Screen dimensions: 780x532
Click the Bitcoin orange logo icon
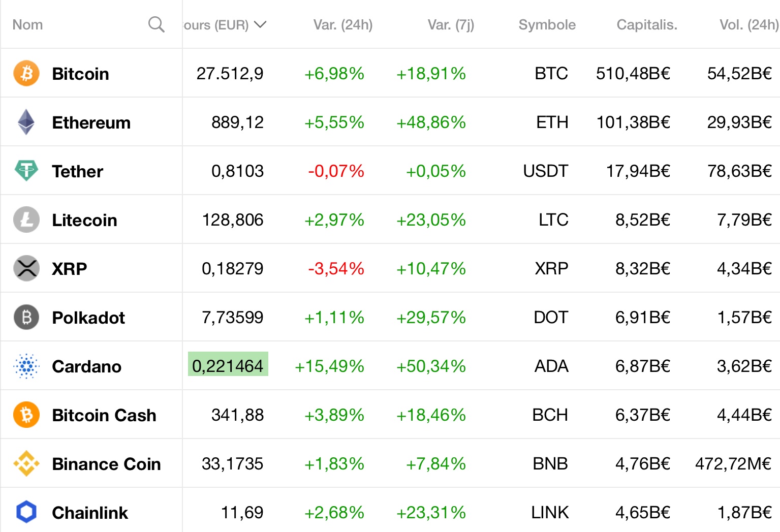pyautogui.click(x=26, y=73)
